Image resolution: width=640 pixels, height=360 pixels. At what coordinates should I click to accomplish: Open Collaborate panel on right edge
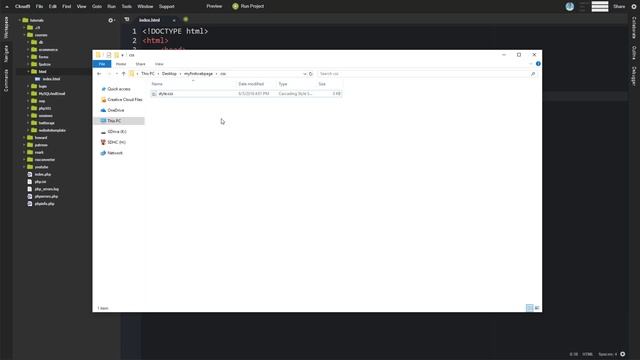[634, 28]
